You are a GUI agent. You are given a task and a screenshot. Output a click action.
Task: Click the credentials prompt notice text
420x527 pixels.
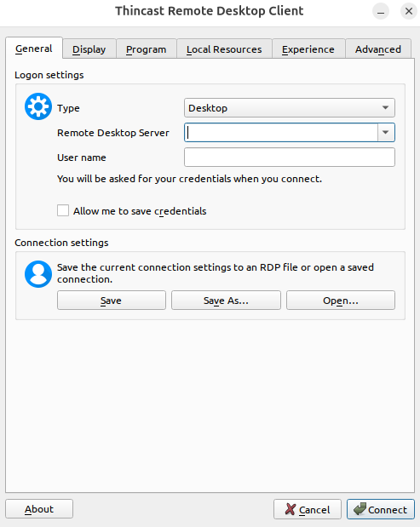click(x=189, y=179)
